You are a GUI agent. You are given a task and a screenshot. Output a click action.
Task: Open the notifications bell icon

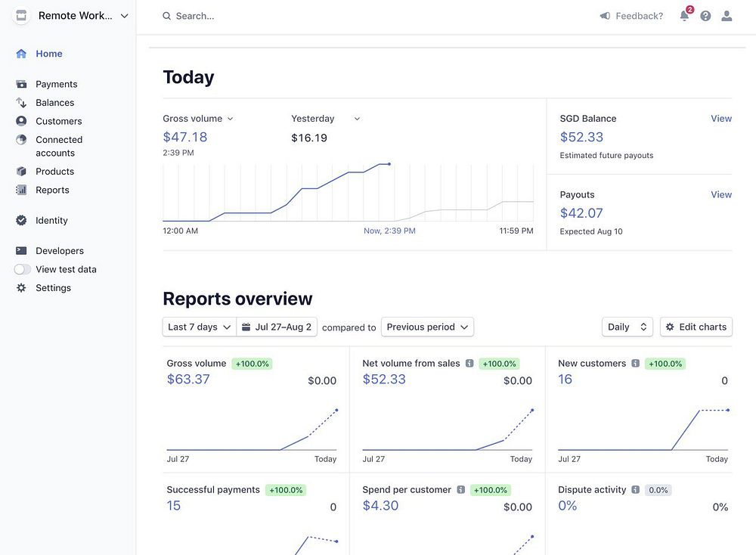684,16
